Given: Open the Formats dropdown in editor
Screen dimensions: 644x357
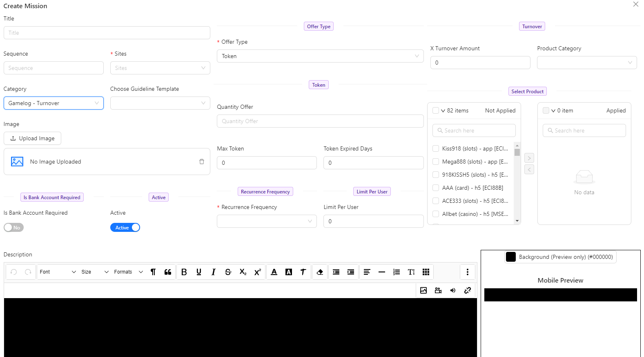Looking at the screenshot, I should pyautogui.click(x=128, y=272).
